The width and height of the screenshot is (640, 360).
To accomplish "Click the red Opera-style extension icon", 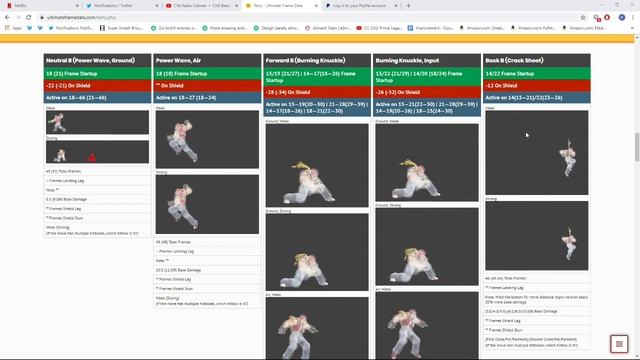I will click(607, 18).
